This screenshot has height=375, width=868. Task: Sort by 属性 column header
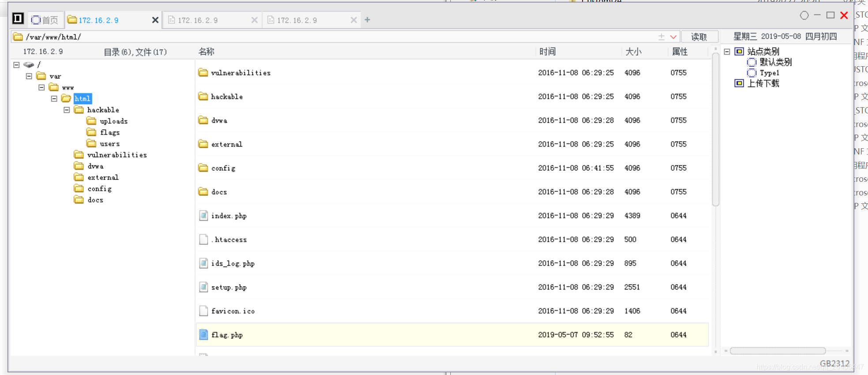coord(680,52)
